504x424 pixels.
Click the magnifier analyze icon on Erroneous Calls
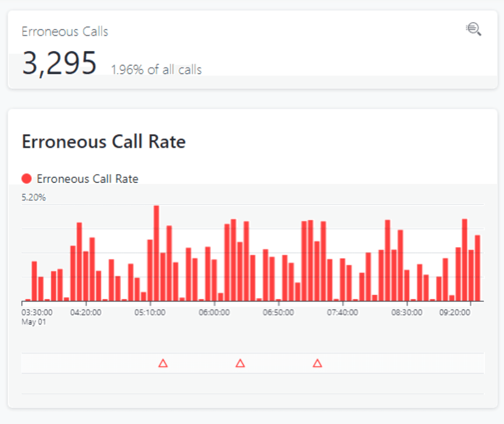473,29
